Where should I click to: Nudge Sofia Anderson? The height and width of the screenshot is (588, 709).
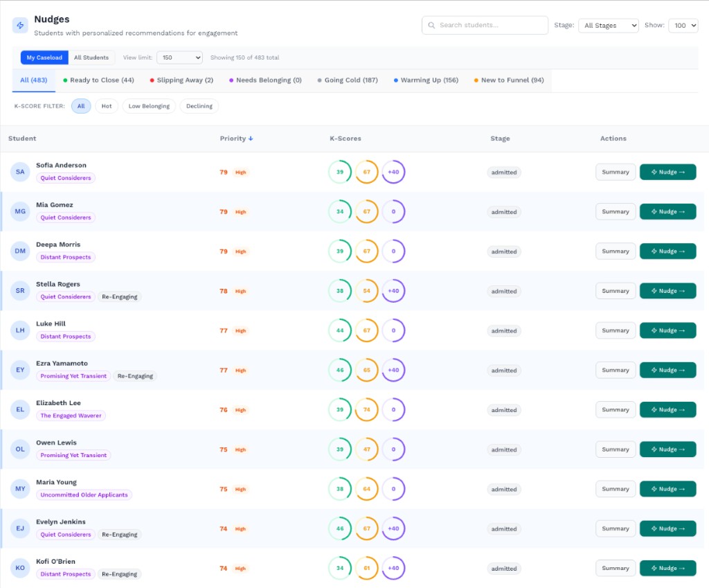pos(668,172)
